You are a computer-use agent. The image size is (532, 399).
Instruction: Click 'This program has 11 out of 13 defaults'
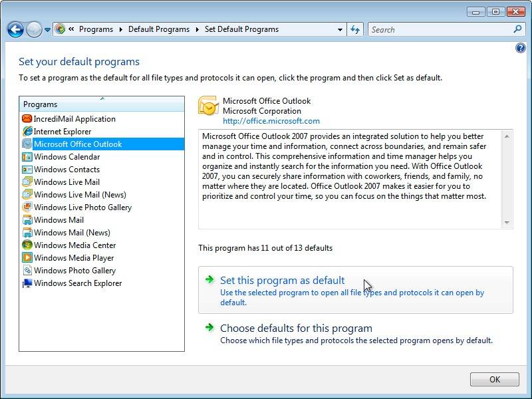265,248
